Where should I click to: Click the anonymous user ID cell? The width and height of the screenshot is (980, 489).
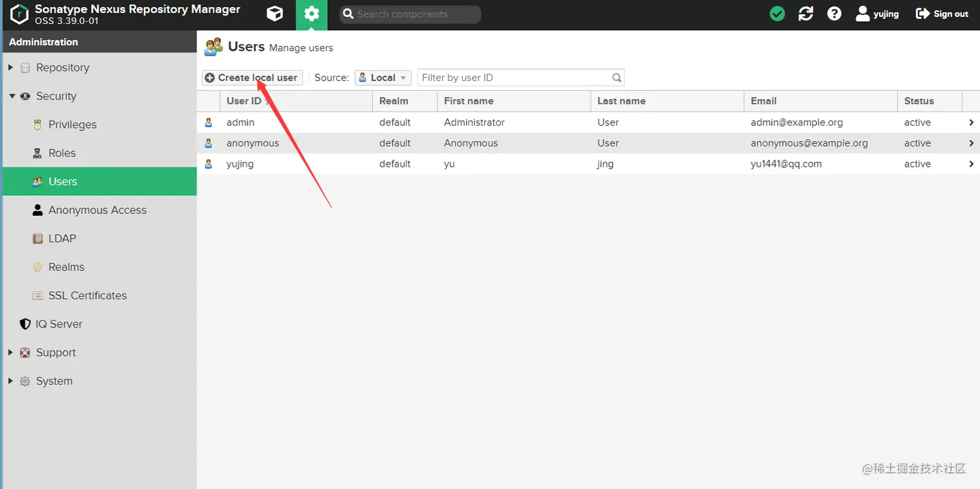(x=253, y=143)
